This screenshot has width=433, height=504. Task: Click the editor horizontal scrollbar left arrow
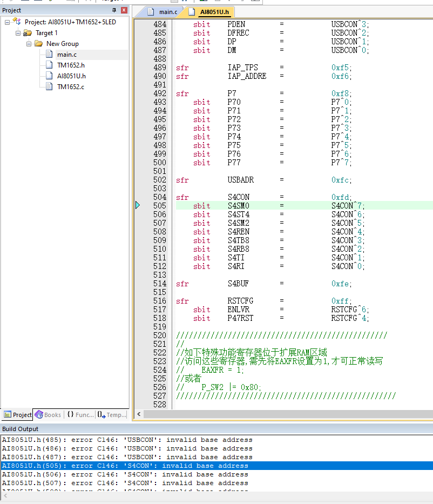point(139,414)
